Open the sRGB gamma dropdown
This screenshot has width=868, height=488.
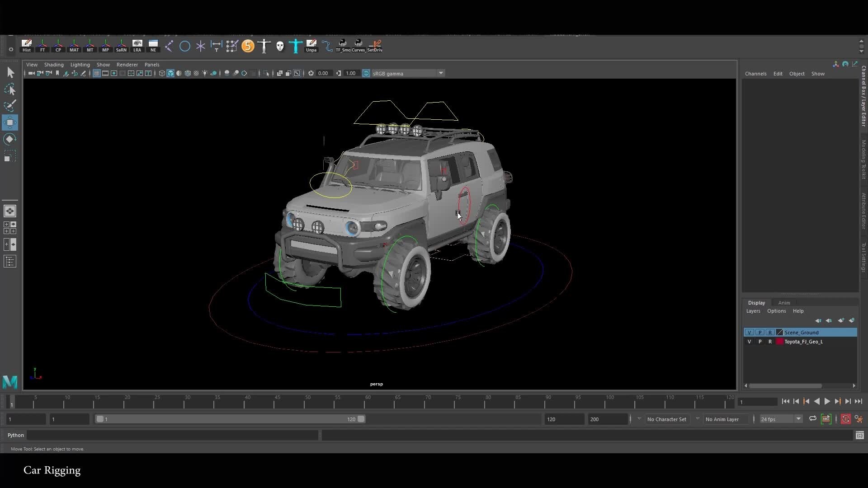[440, 73]
